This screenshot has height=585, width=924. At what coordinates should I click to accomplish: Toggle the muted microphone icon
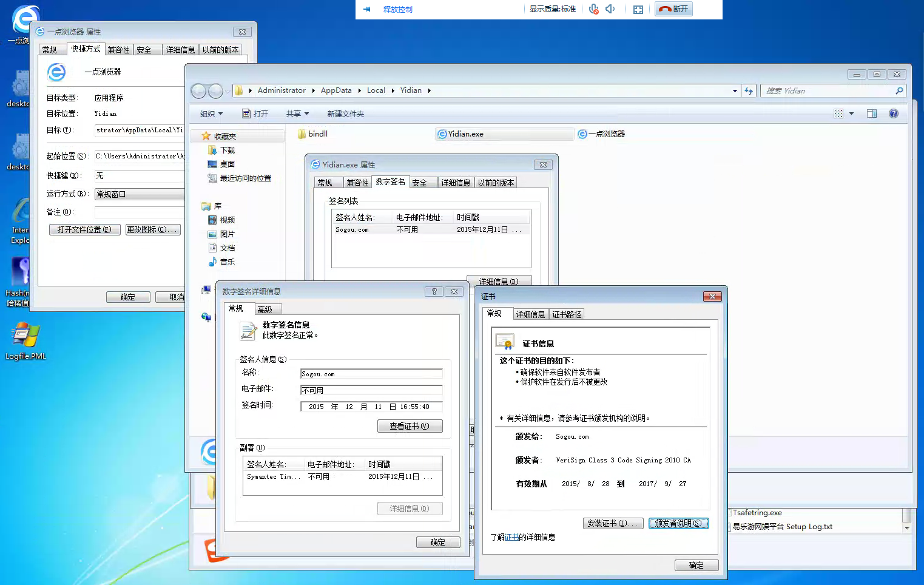tap(593, 9)
